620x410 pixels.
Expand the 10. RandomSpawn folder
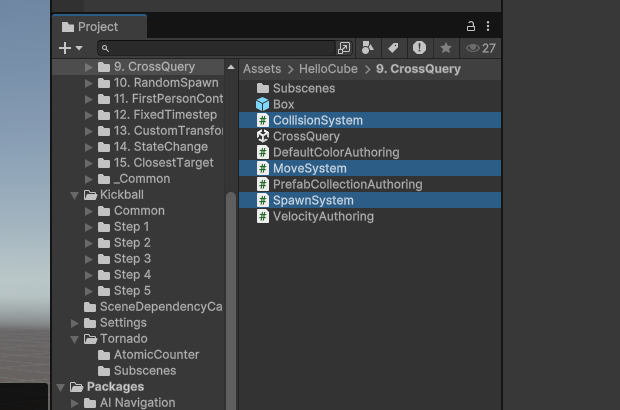click(x=89, y=83)
